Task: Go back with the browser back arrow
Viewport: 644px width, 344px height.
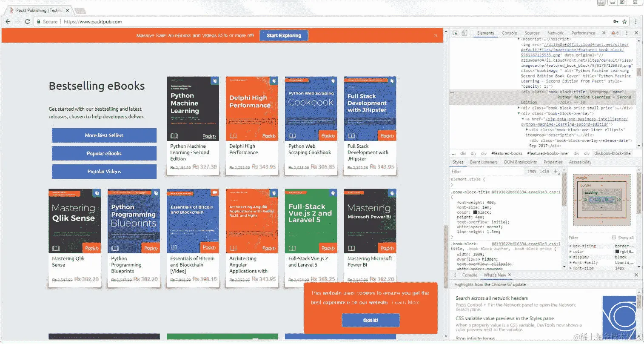Action: point(8,21)
